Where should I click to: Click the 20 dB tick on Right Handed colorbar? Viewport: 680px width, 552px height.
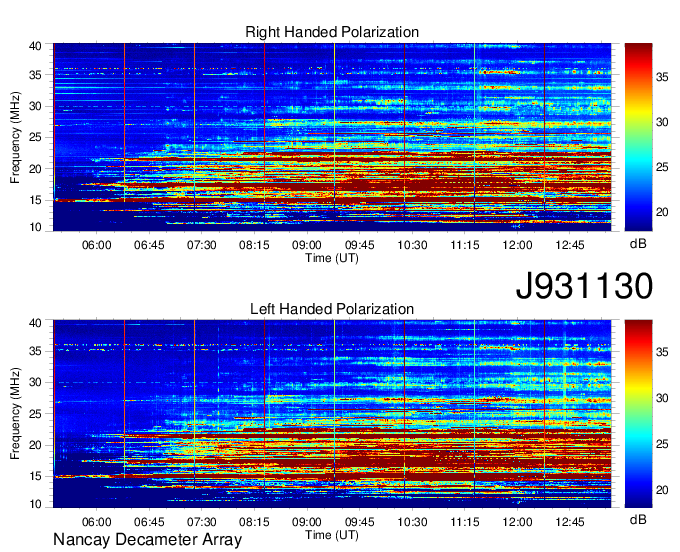(662, 212)
